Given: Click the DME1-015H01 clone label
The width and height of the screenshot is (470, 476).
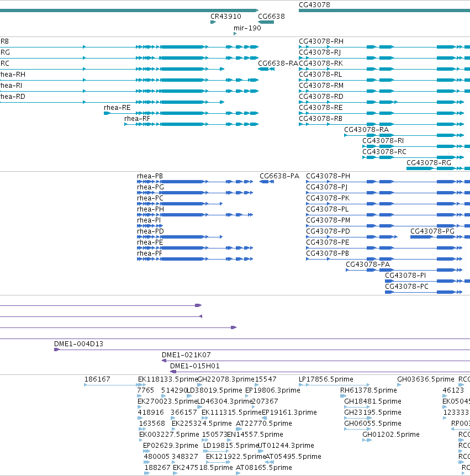Looking at the screenshot, I should coord(194,366).
